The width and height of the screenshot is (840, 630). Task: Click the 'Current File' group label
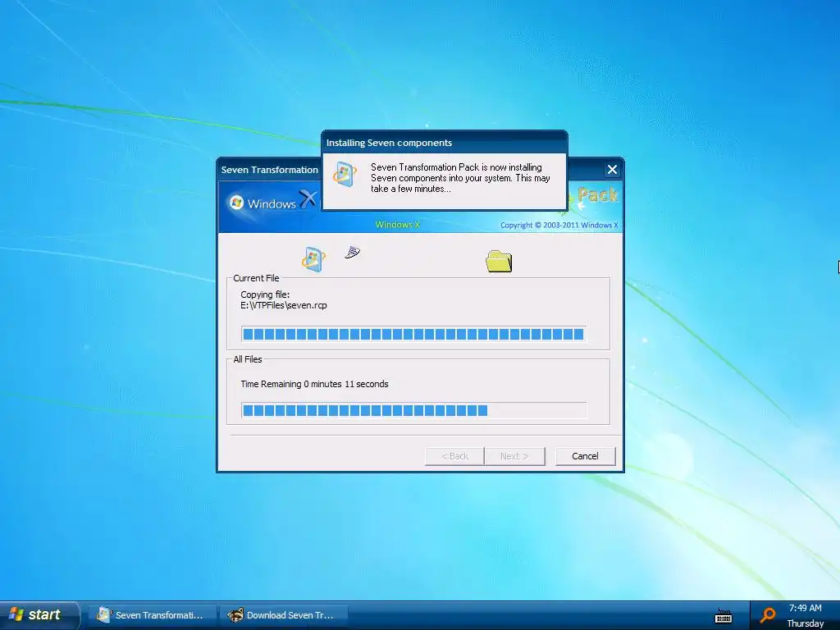click(256, 278)
